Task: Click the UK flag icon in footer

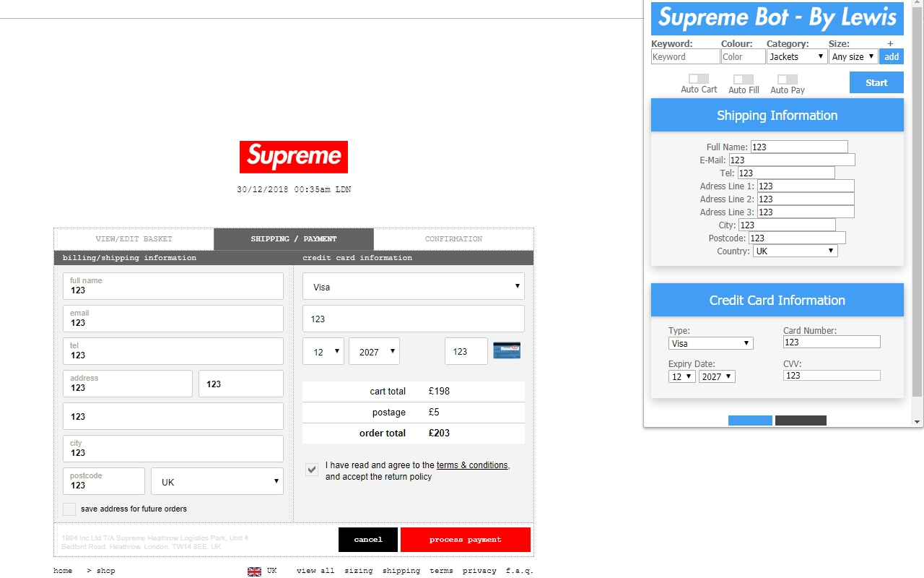Action: coord(254,571)
